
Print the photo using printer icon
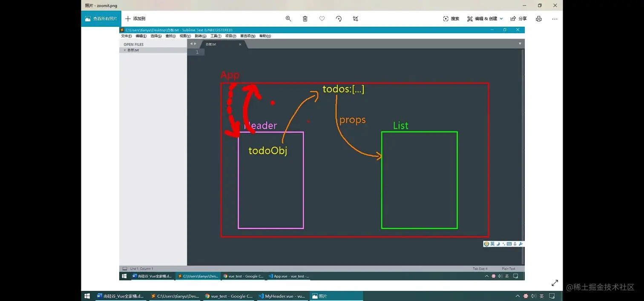[x=539, y=19]
